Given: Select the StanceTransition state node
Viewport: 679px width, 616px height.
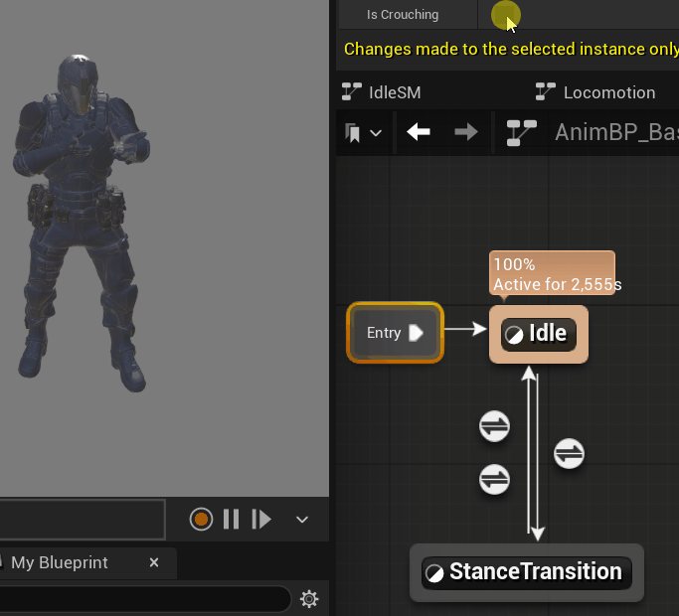Looking at the screenshot, I should point(526,572).
